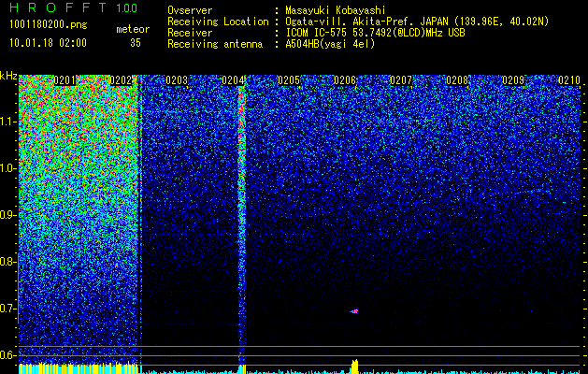This screenshot has width=588, height=374.
Task: Click the 0202 time marker
Action: (122, 80)
